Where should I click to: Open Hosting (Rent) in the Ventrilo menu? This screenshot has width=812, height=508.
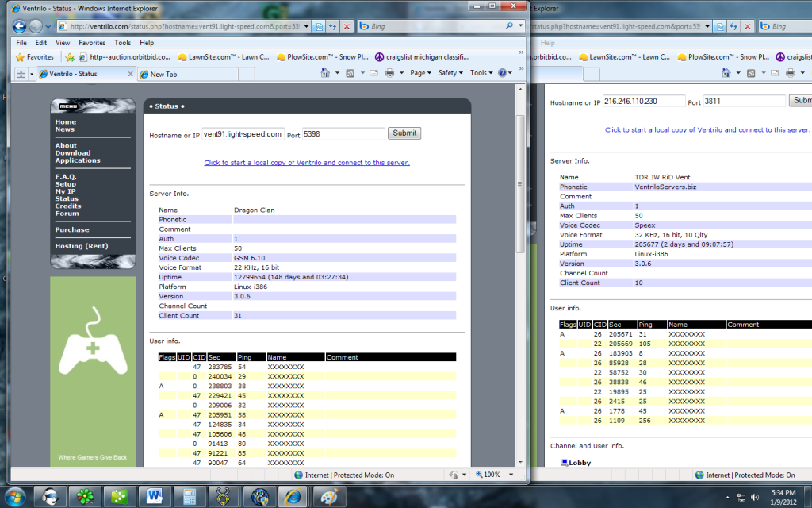[x=82, y=246]
